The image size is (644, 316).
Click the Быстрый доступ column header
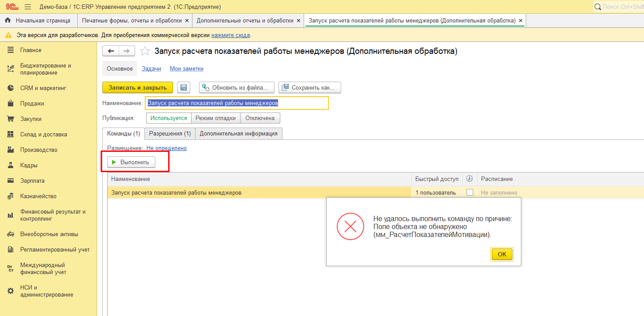pos(437,179)
